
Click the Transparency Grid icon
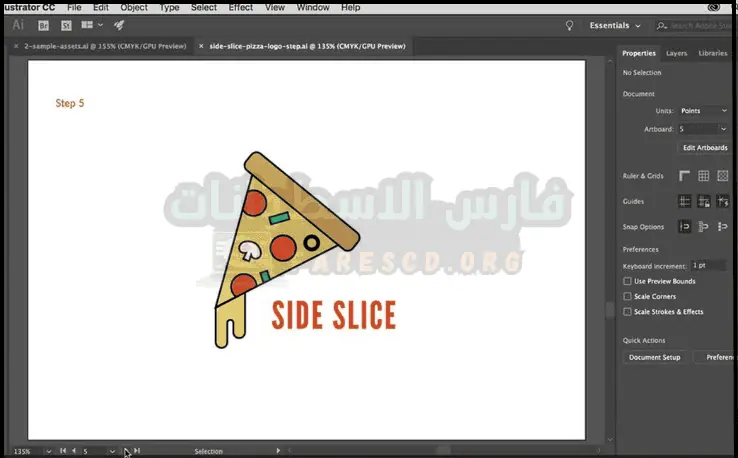[x=723, y=176]
